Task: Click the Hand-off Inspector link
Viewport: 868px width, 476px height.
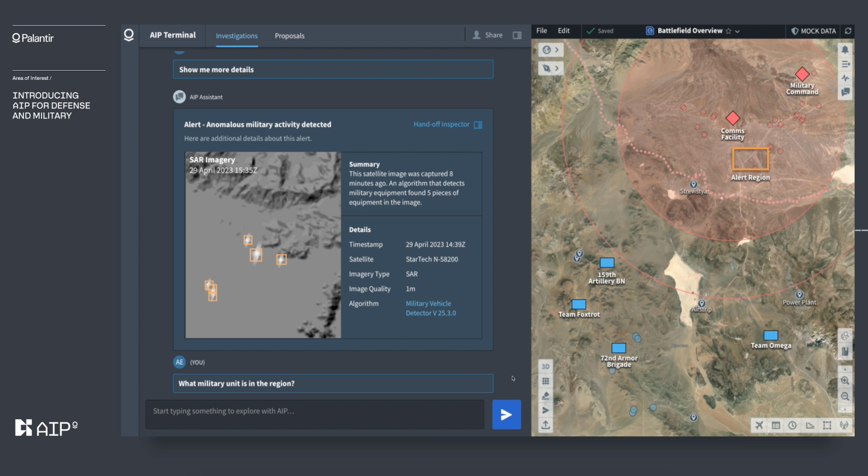Action: [x=440, y=124]
